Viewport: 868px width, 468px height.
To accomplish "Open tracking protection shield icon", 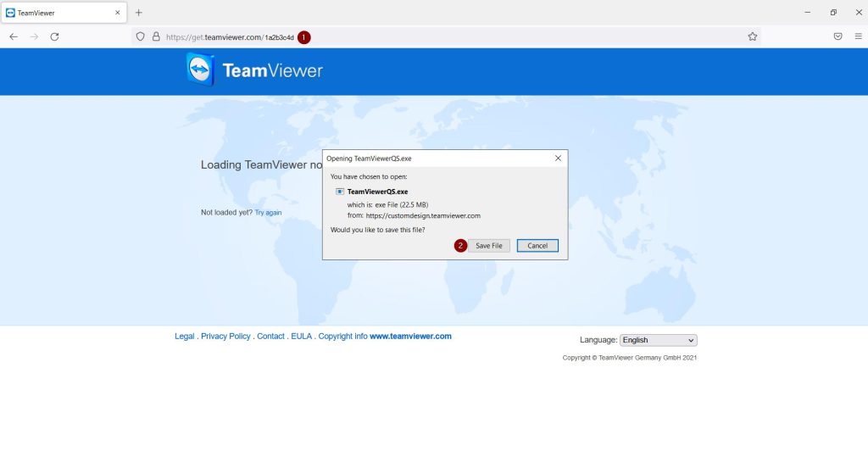I will tap(140, 36).
